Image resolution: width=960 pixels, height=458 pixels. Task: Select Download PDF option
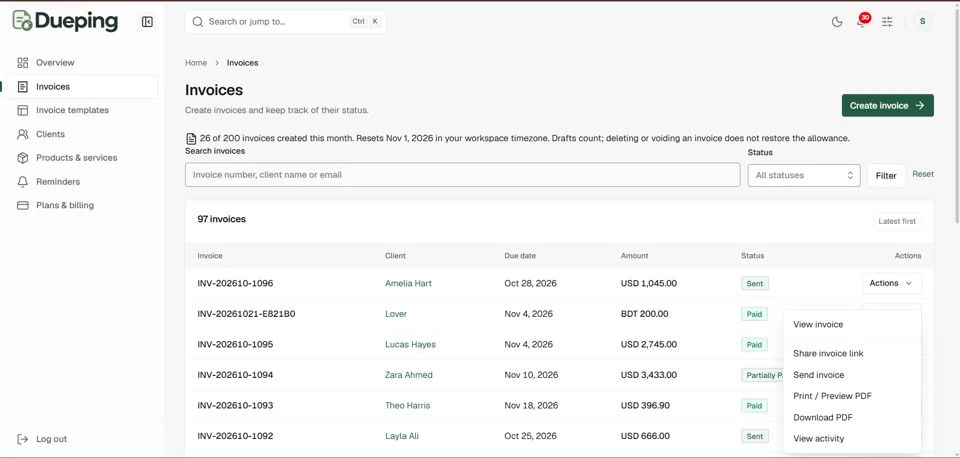click(x=823, y=417)
